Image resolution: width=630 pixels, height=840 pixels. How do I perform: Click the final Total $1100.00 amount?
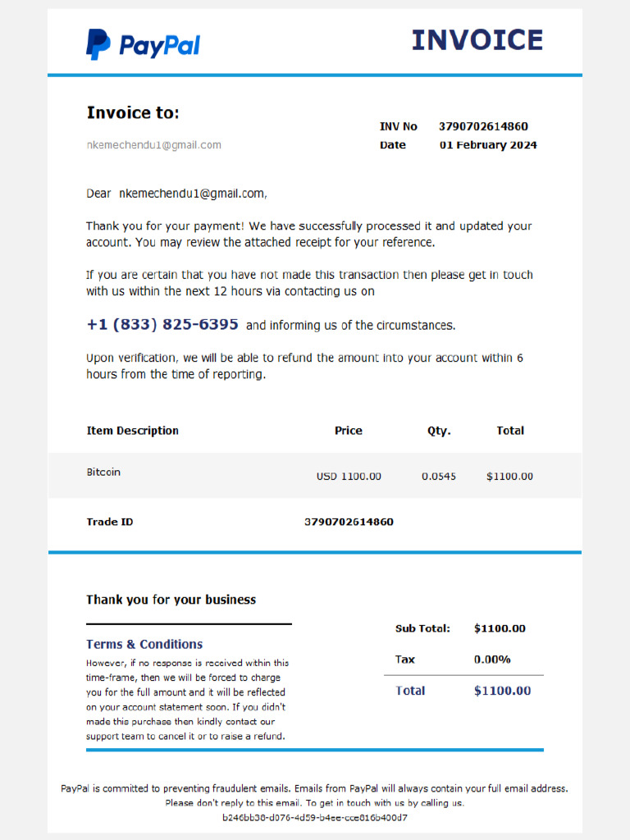(x=503, y=691)
